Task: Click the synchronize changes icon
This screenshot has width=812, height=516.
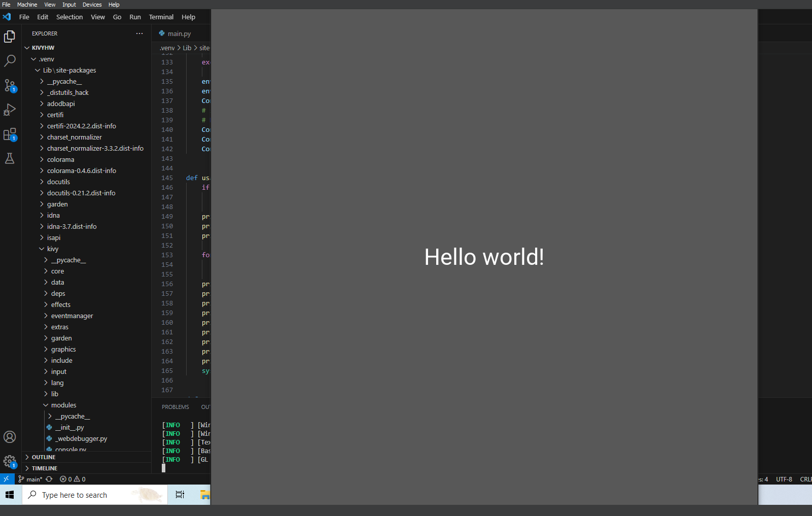Action: 49,479
